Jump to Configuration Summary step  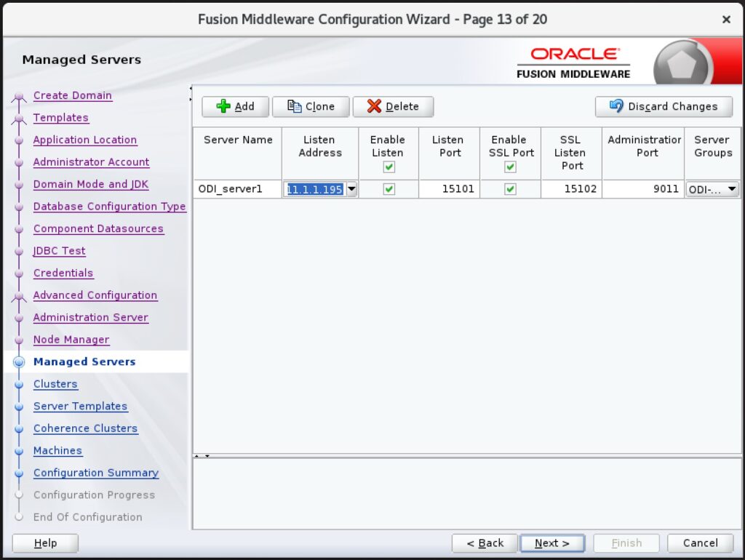96,473
